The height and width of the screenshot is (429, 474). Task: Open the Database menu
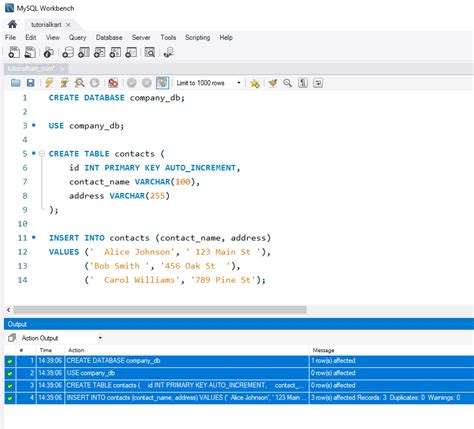pos(109,37)
